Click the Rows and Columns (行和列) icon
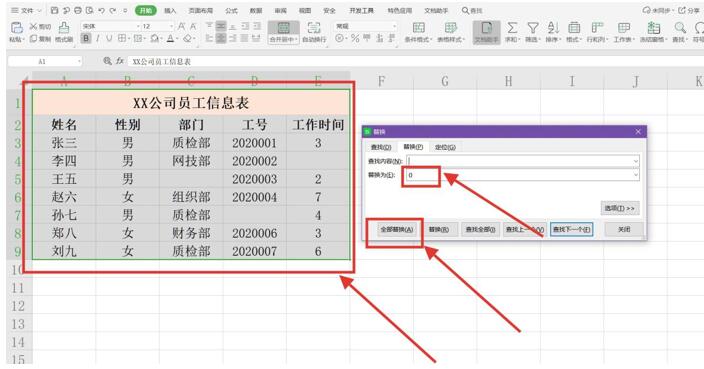 point(597,28)
